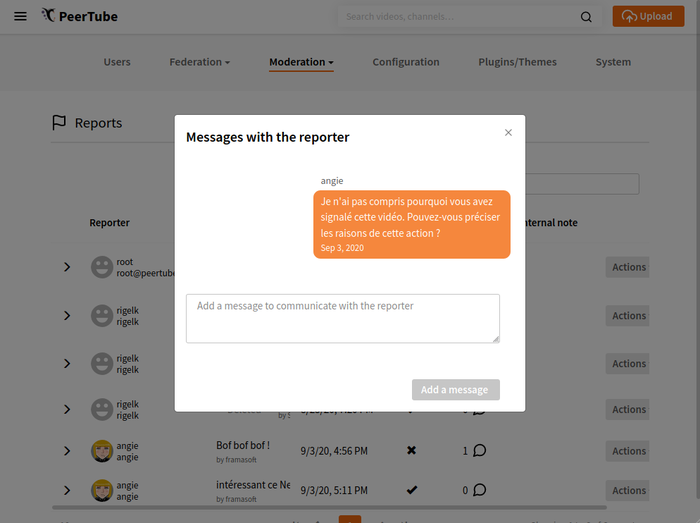The height and width of the screenshot is (523, 700).
Task: Click the PeerTube logo
Action: pos(79,16)
